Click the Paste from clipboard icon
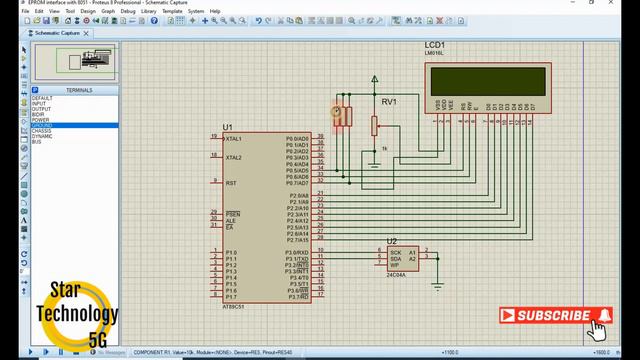 (x=299, y=21)
